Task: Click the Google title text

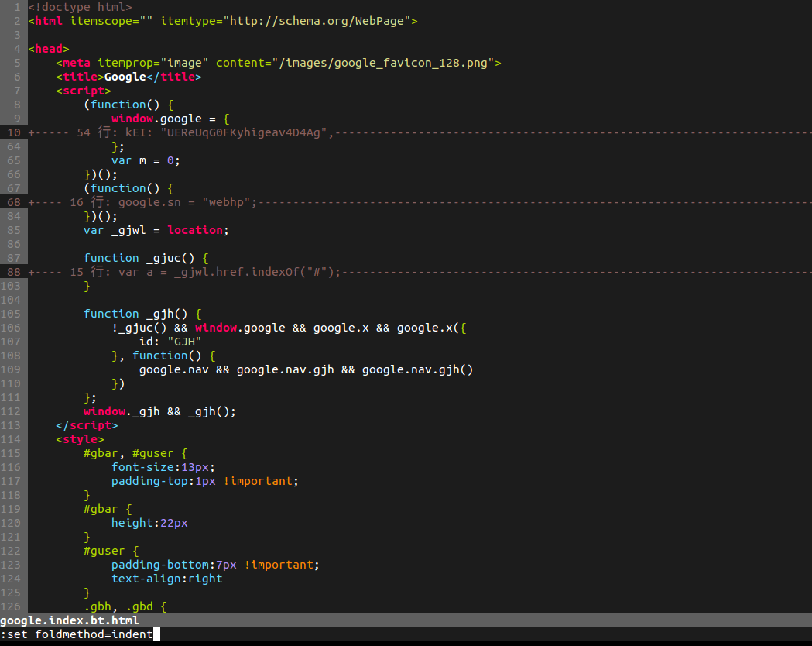Action: click(x=125, y=77)
